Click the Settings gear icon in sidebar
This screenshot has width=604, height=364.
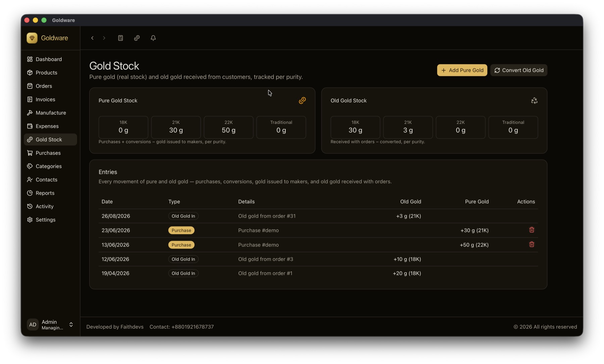coord(30,220)
